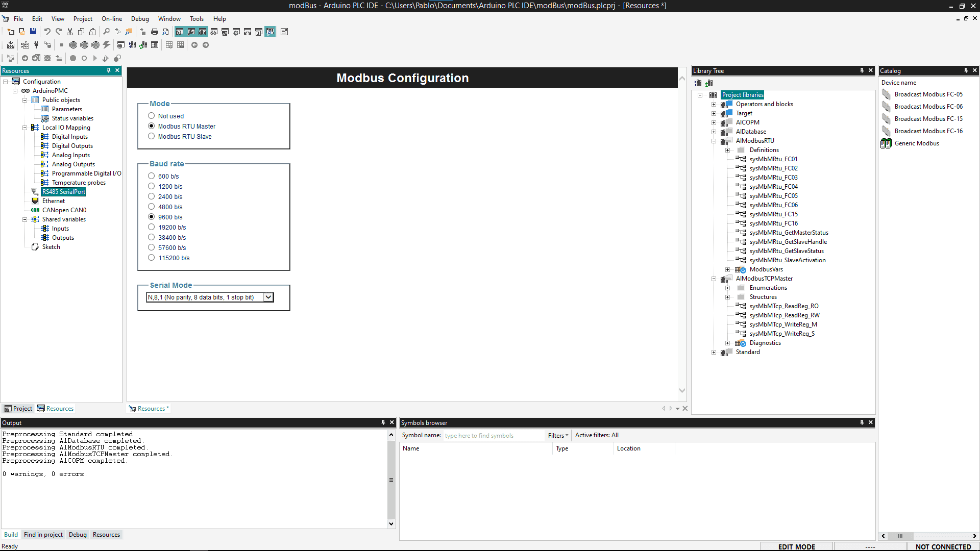This screenshot has height=551, width=980.
Task: Switch to the Project tab
Action: (18, 409)
